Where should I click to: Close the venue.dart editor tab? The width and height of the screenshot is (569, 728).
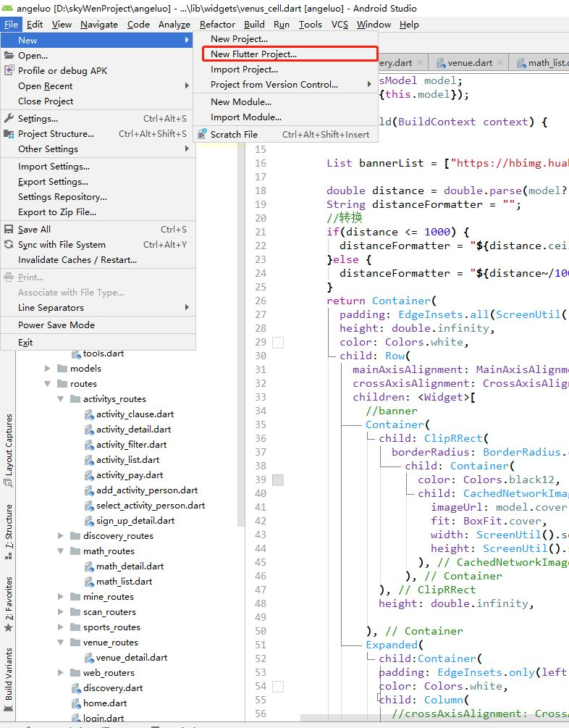pos(500,62)
